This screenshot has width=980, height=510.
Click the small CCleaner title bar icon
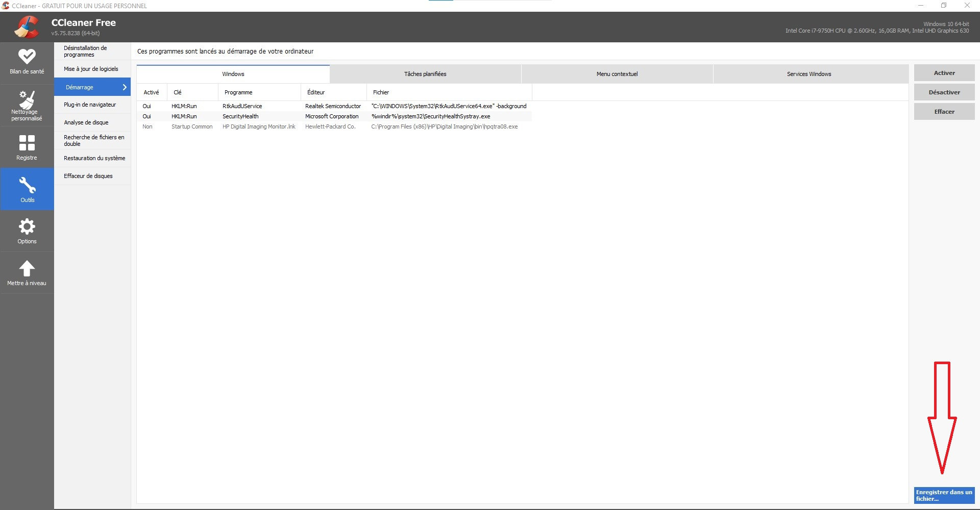click(6, 6)
